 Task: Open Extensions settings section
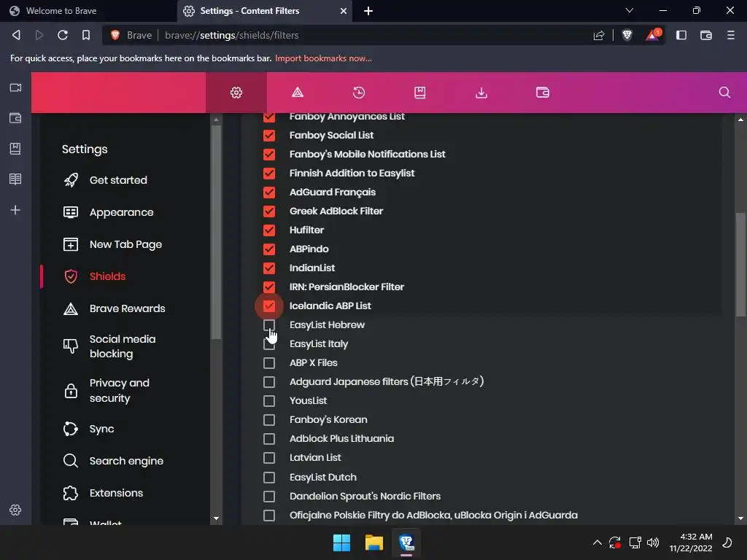click(116, 493)
